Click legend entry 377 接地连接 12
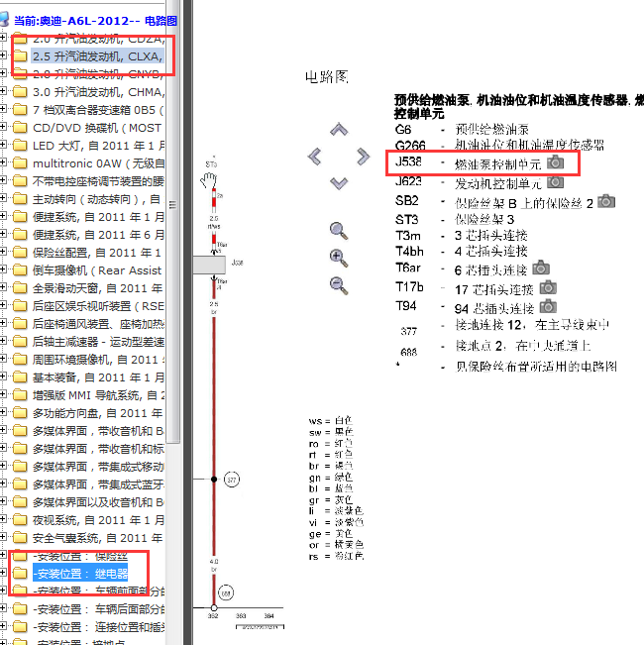 coord(504,326)
